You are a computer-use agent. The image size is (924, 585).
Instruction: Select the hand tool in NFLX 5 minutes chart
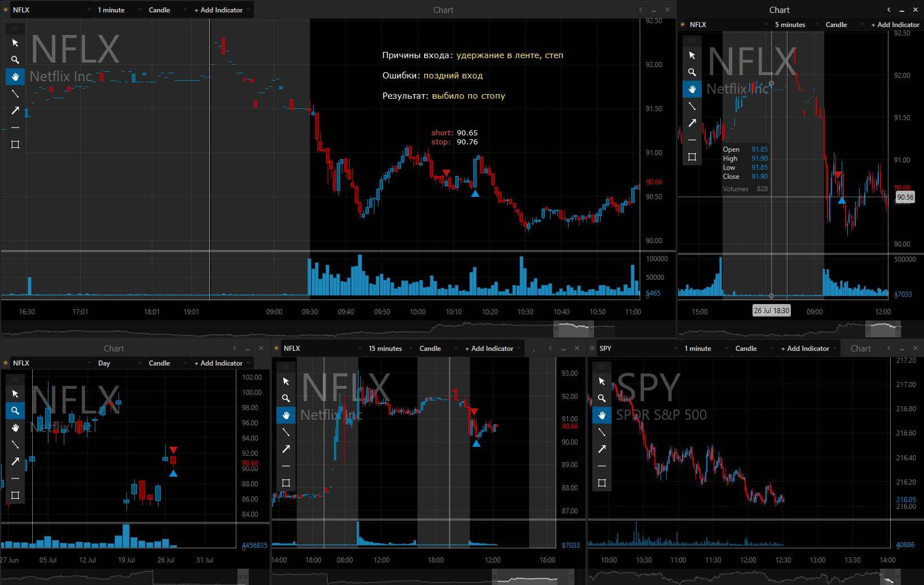[x=692, y=89]
